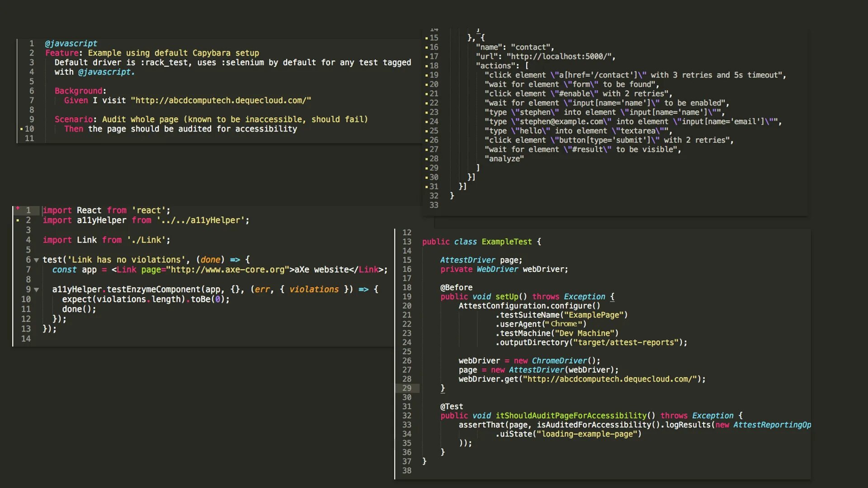
Task: Click the "loading-example-page" uiState string
Action: [586, 434]
